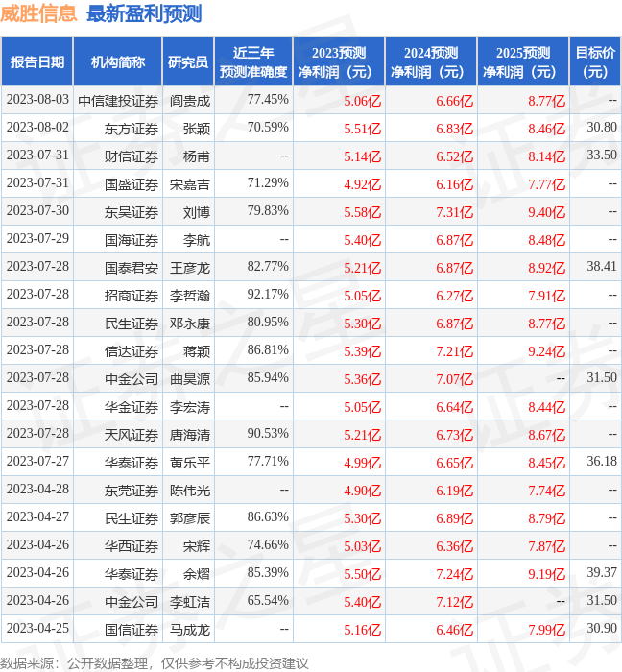The image size is (622, 672).
Task: Click analyst name 李虹洁
Action: (x=190, y=603)
